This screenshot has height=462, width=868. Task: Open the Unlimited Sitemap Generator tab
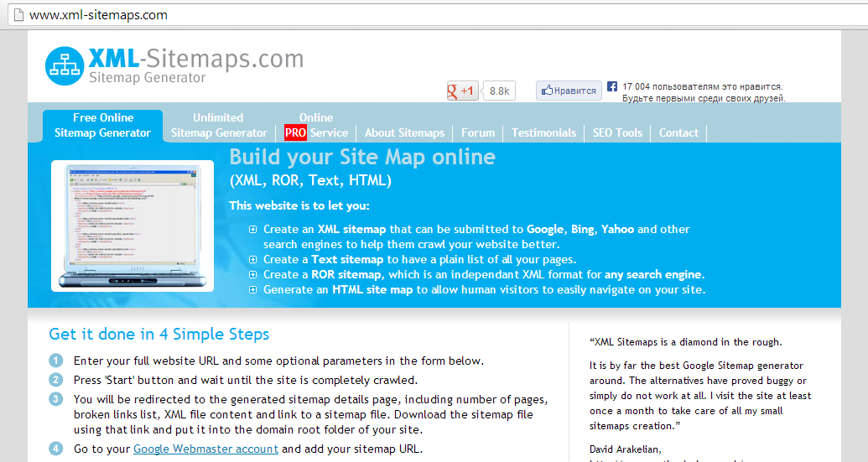219,126
